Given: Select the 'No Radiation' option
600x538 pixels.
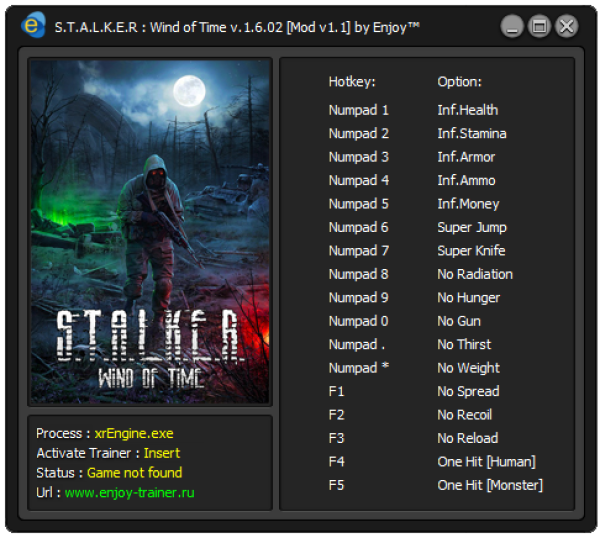Looking at the screenshot, I should 475,274.
